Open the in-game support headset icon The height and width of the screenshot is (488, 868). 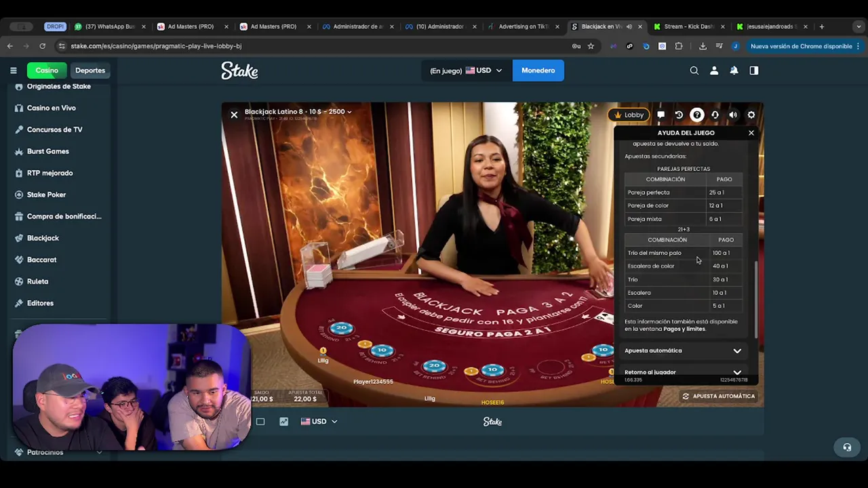(x=715, y=115)
